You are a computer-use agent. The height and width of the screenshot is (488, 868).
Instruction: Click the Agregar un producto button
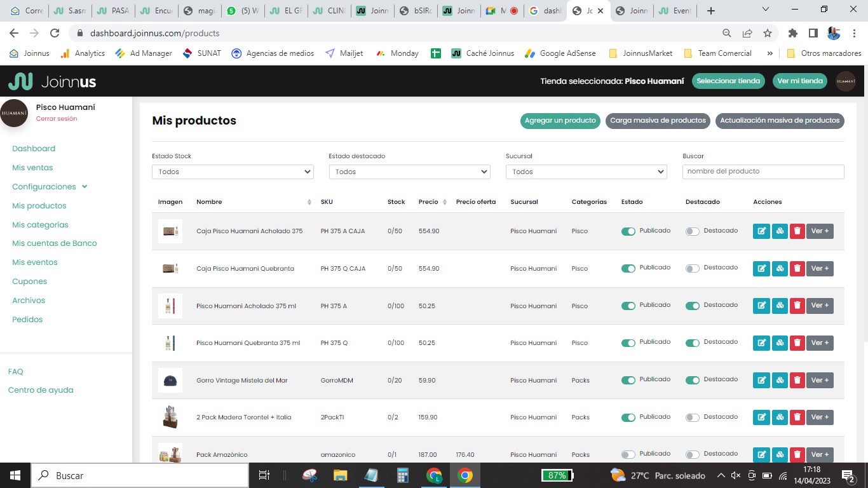[560, 121]
